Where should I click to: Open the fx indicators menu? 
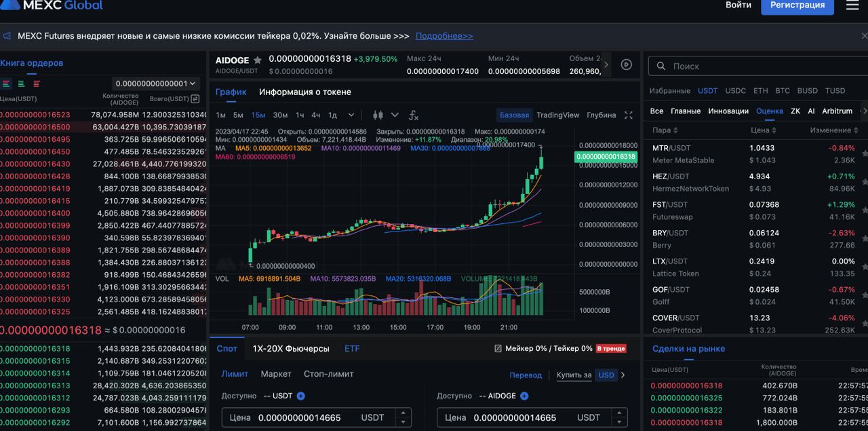tap(414, 115)
